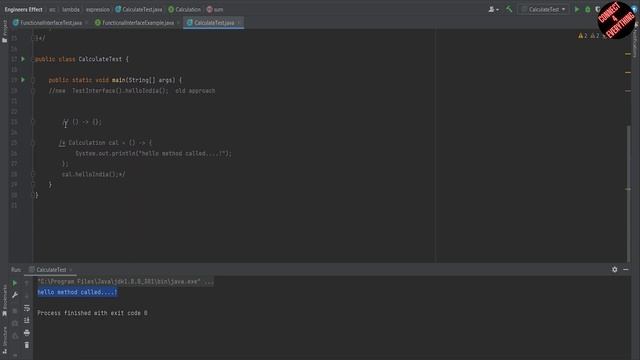
Task: Click the Calculation breadcrumb in navigation bar
Action: coord(184,9)
